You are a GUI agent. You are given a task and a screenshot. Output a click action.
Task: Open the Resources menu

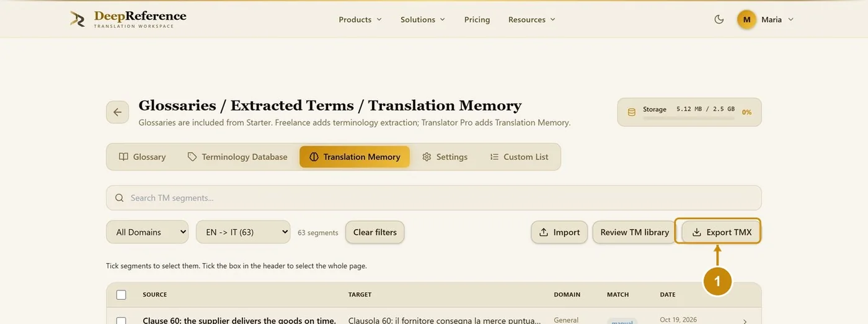531,19
